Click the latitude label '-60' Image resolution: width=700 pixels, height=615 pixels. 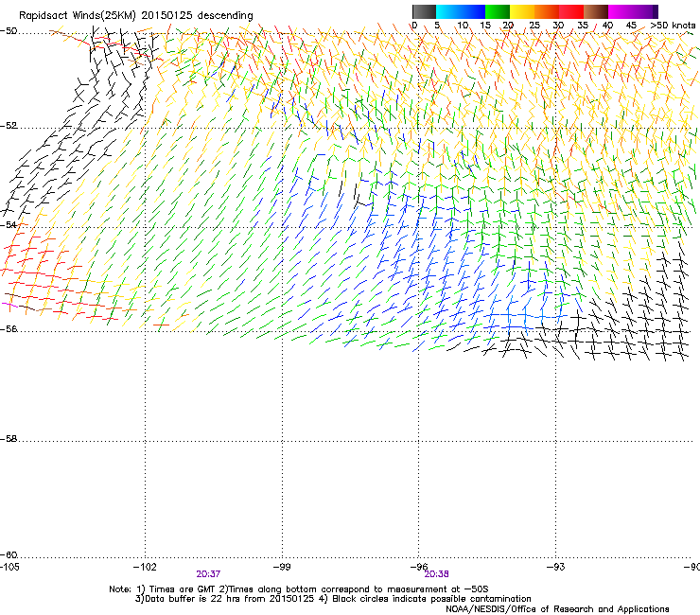[9, 555]
